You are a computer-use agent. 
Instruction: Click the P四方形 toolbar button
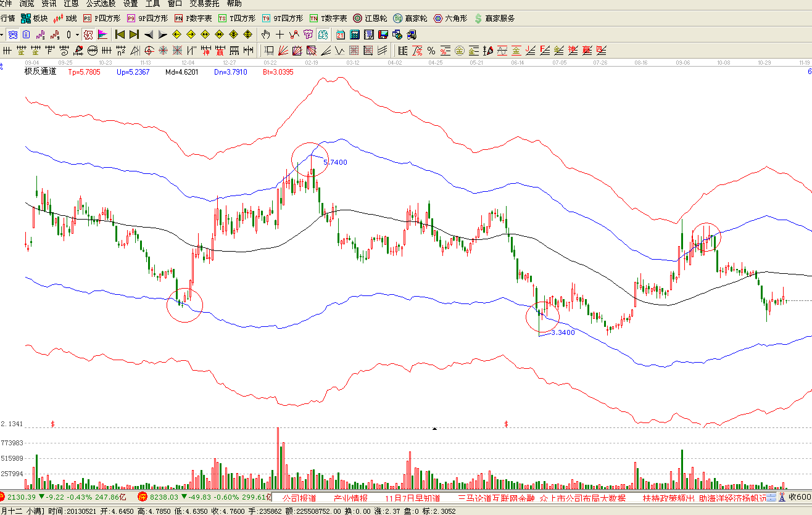(x=101, y=19)
